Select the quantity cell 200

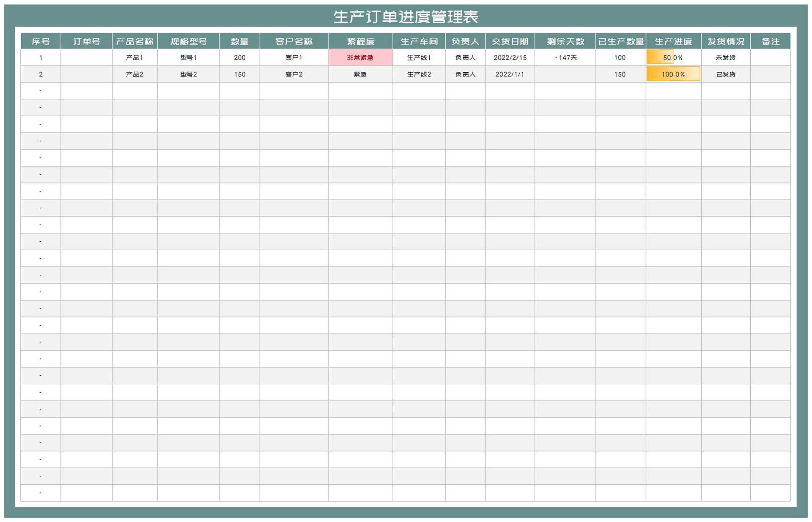coord(240,57)
